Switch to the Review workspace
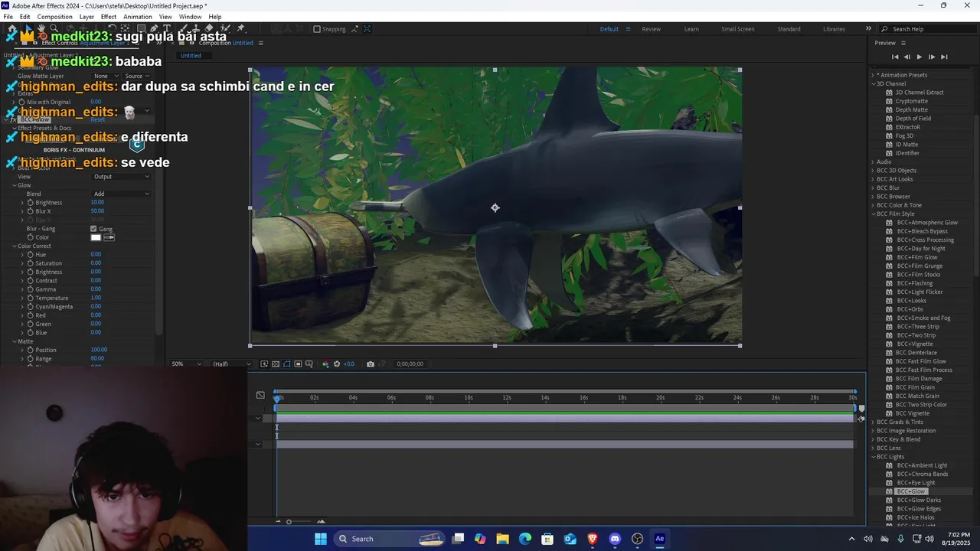 pyautogui.click(x=651, y=29)
